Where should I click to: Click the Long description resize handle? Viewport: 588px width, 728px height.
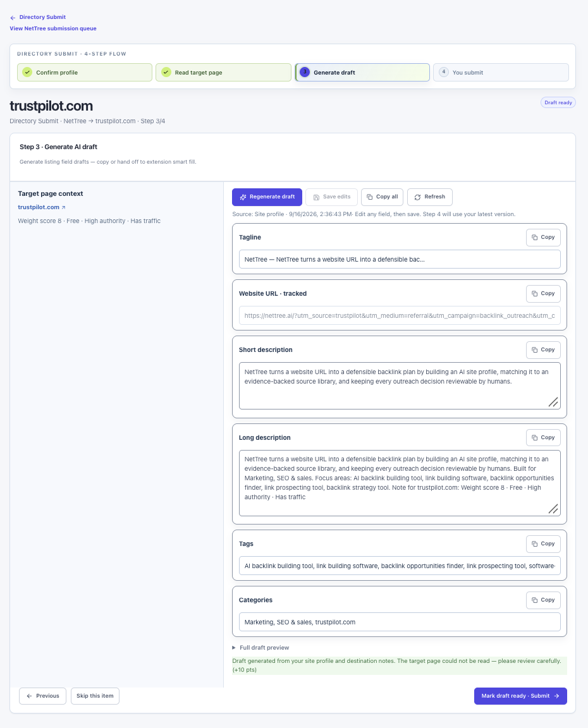click(x=553, y=509)
